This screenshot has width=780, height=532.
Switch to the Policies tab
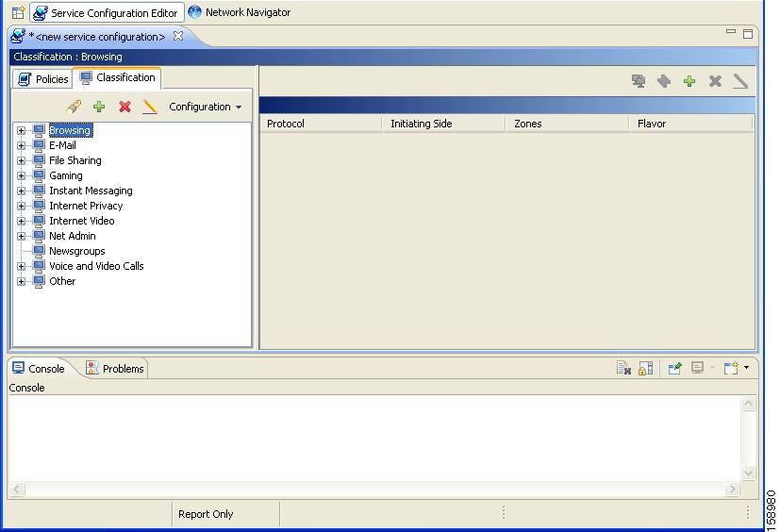(x=42, y=79)
